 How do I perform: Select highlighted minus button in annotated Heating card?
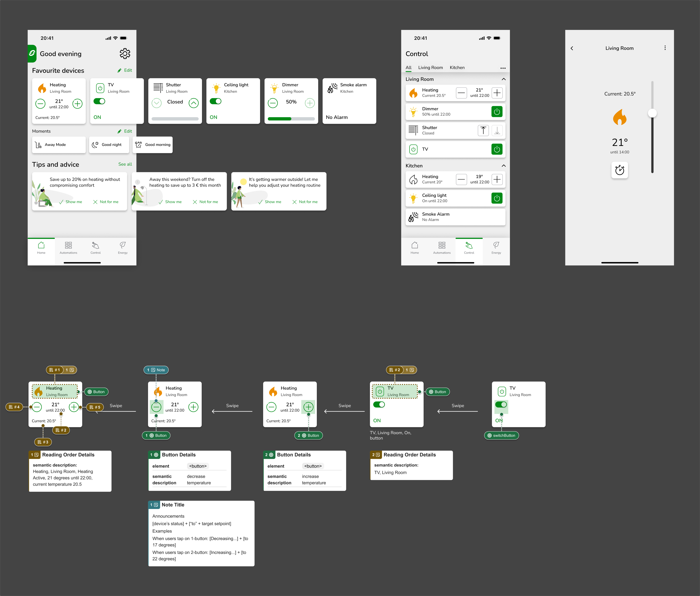point(156,407)
